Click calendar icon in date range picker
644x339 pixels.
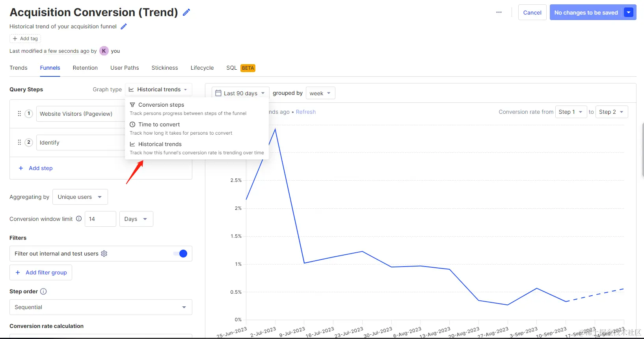coord(218,93)
